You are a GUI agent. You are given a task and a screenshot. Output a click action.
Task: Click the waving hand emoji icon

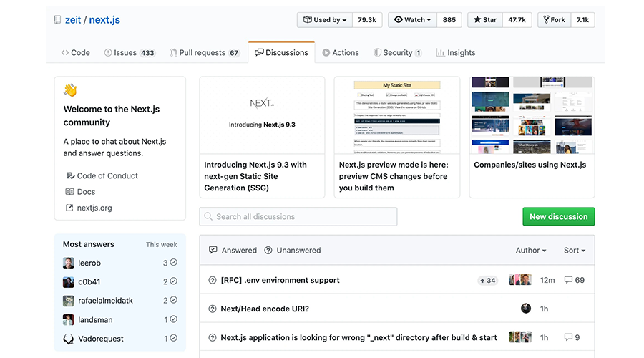click(70, 90)
